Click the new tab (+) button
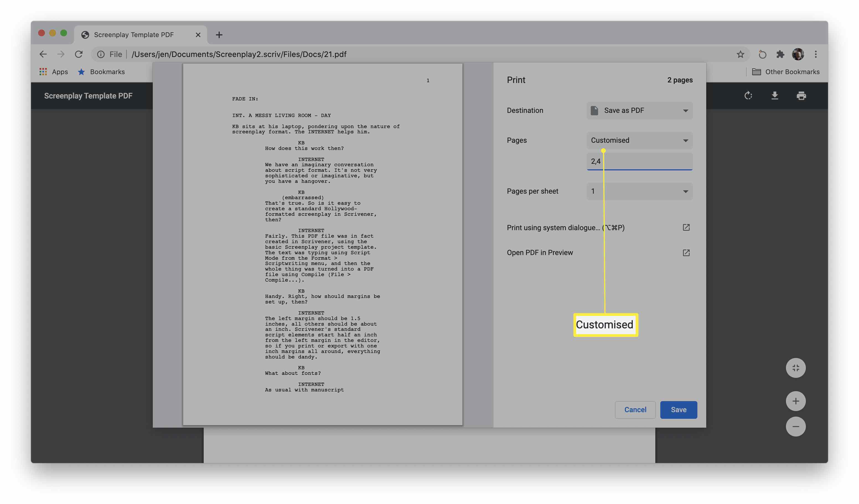This screenshot has width=859, height=504. click(x=219, y=34)
